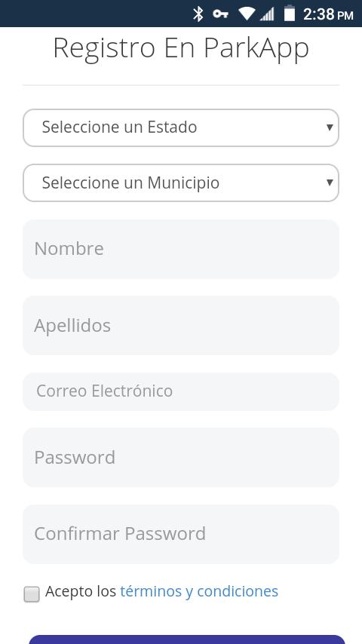Select the Confirmar Password field

coord(181,534)
